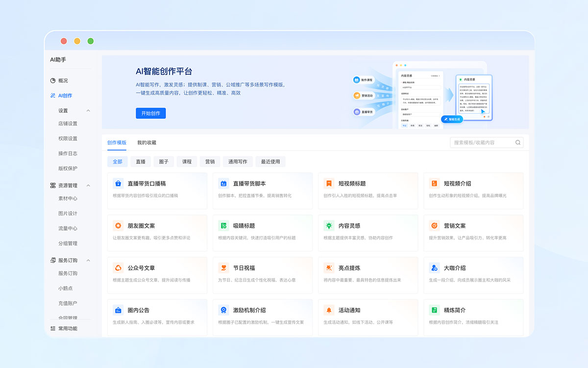Select the 公众号文章 recycle icon

point(118,268)
